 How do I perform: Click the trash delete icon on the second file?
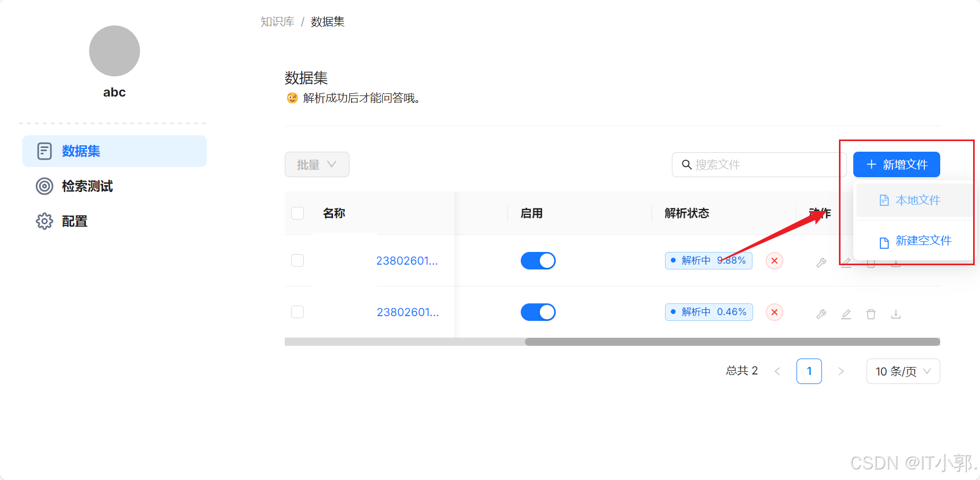click(x=870, y=313)
